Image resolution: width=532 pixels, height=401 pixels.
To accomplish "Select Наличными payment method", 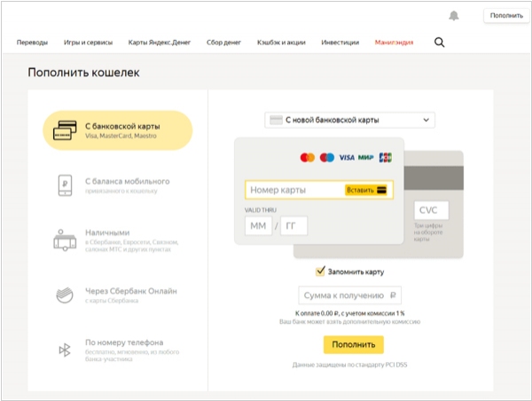I will (117, 240).
